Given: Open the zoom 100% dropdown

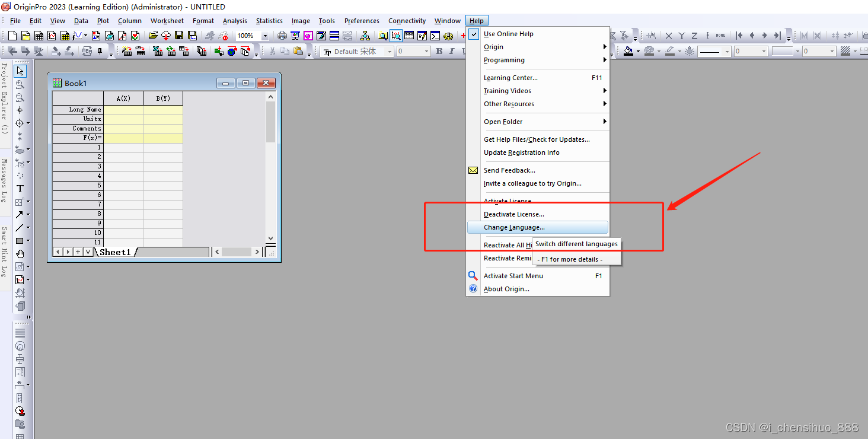Looking at the screenshot, I should click(x=265, y=36).
